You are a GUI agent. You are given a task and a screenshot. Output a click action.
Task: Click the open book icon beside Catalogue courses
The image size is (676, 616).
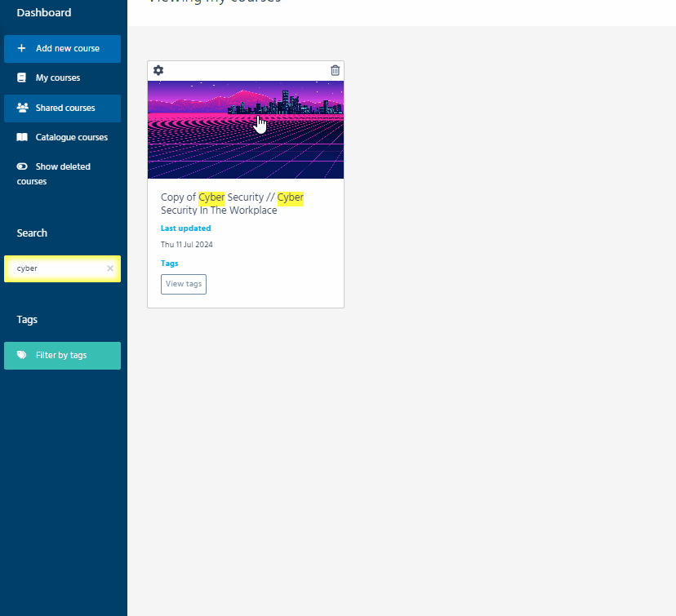click(22, 137)
